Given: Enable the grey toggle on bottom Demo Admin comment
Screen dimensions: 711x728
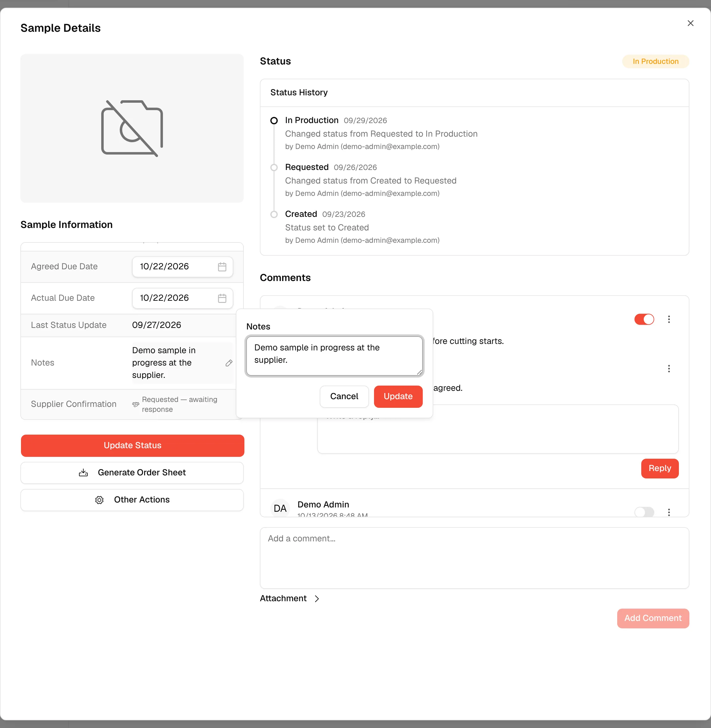Looking at the screenshot, I should point(644,512).
